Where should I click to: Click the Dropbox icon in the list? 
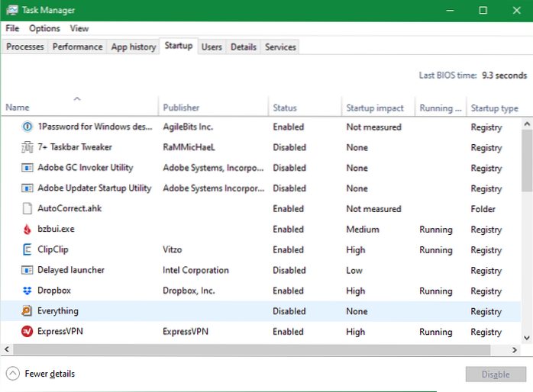[x=26, y=291]
